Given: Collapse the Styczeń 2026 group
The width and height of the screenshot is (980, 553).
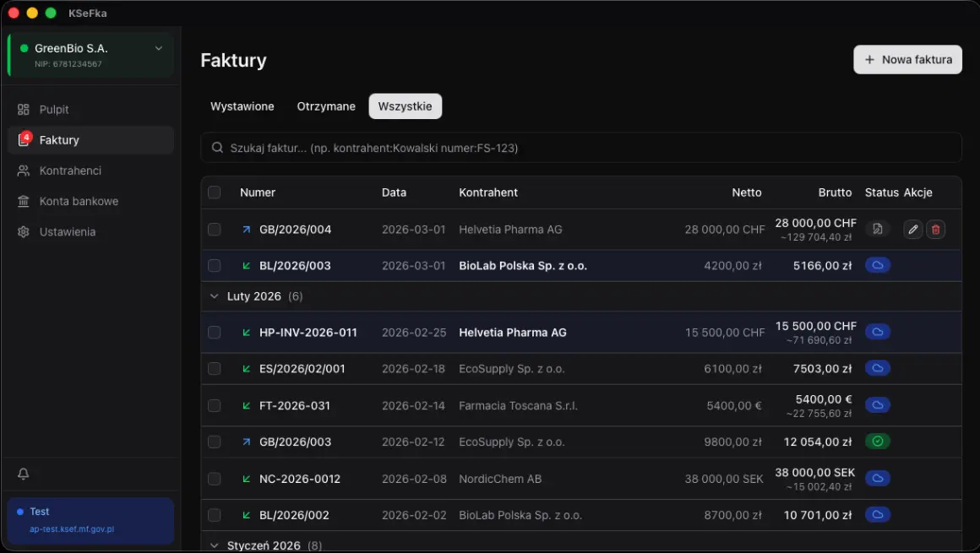Looking at the screenshot, I should 215,545.
